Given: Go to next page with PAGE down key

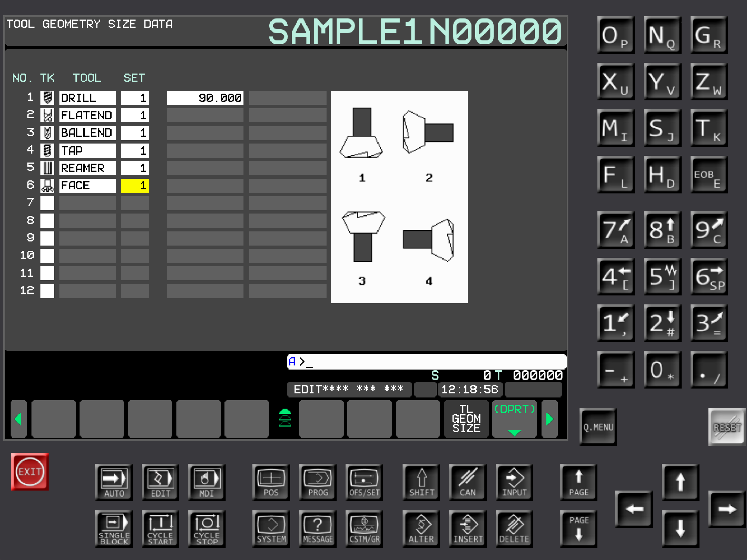Looking at the screenshot, I should click(579, 529).
